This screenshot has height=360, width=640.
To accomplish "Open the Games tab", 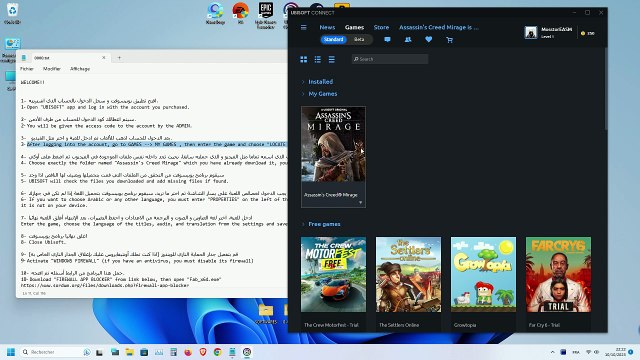I will 354,27.
